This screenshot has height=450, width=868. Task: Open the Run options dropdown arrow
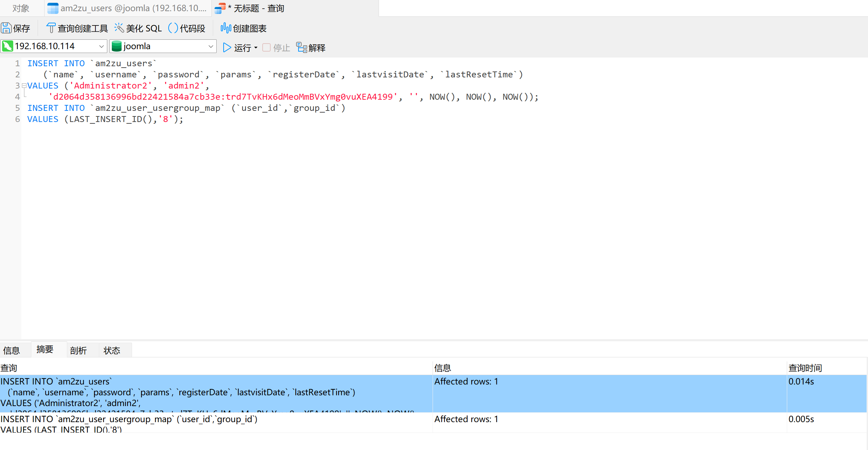tap(256, 48)
